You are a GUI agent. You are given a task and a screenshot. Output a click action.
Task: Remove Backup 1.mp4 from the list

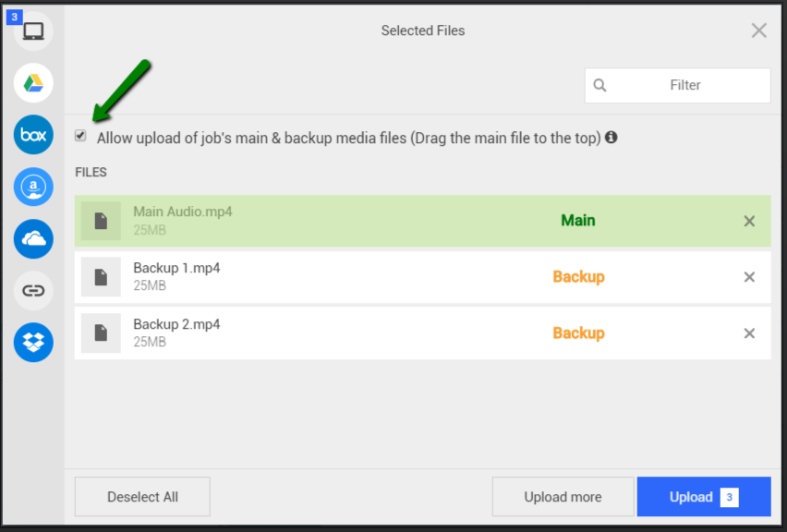point(749,277)
